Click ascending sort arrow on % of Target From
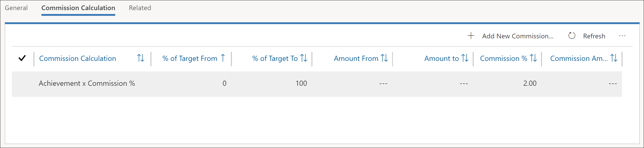 coord(223,58)
